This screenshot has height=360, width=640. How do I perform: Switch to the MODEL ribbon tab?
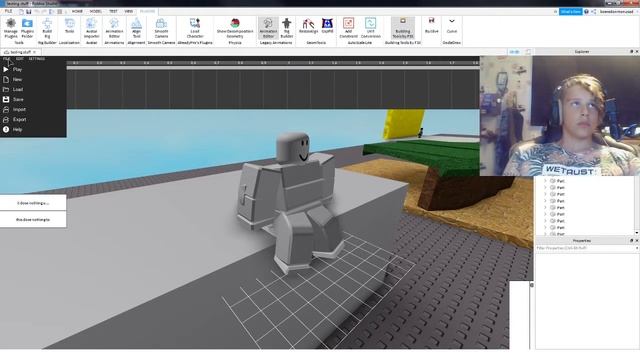coord(96,11)
